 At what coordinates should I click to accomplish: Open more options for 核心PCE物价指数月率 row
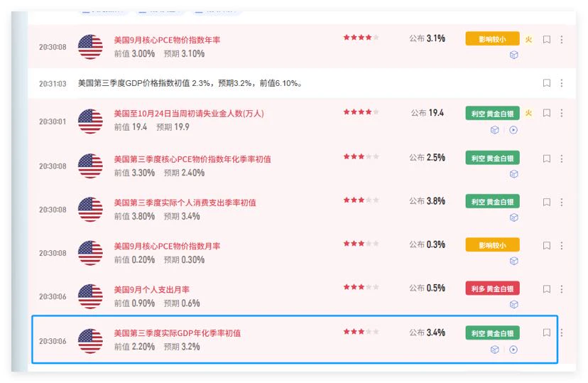click(562, 246)
